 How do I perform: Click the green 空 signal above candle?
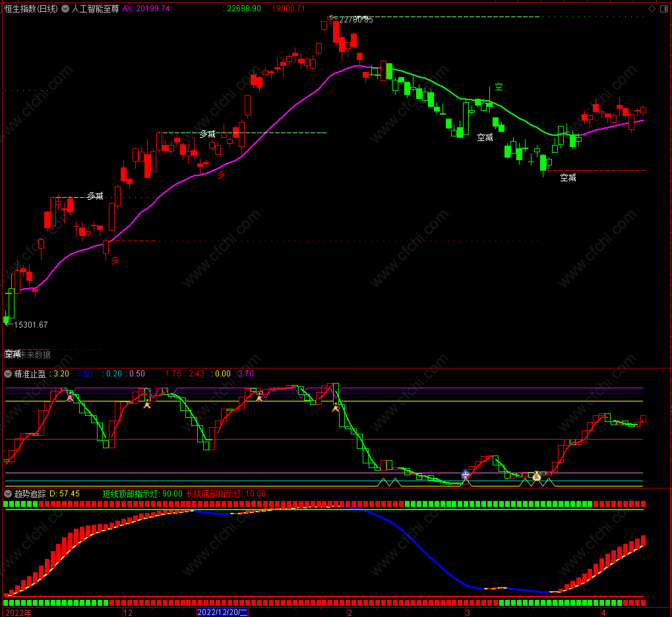point(499,87)
